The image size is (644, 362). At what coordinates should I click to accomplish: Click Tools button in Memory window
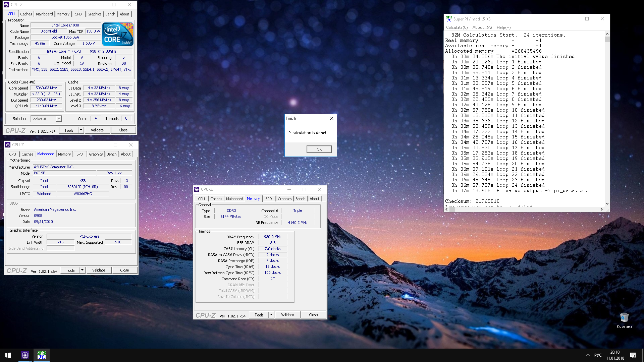[259, 315]
